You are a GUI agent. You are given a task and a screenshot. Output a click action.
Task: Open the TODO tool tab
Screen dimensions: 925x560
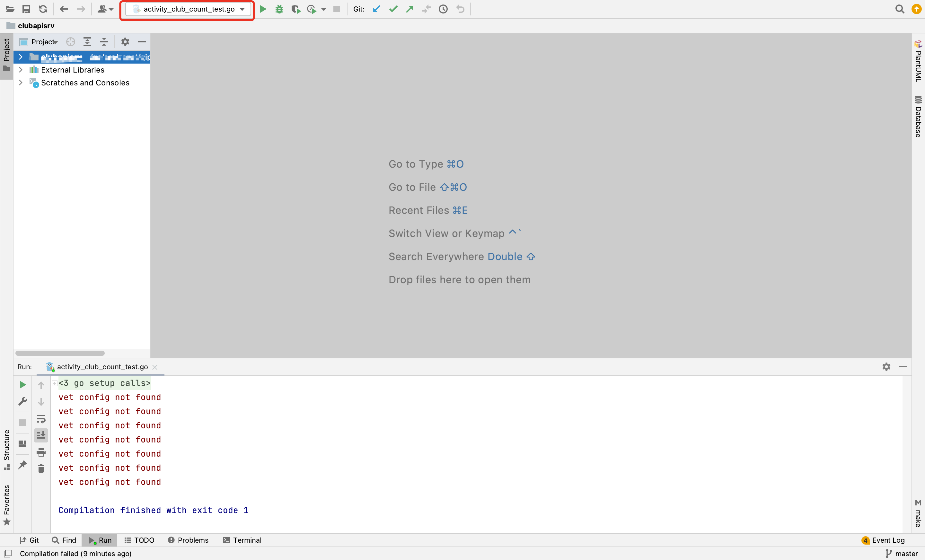[x=139, y=540]
